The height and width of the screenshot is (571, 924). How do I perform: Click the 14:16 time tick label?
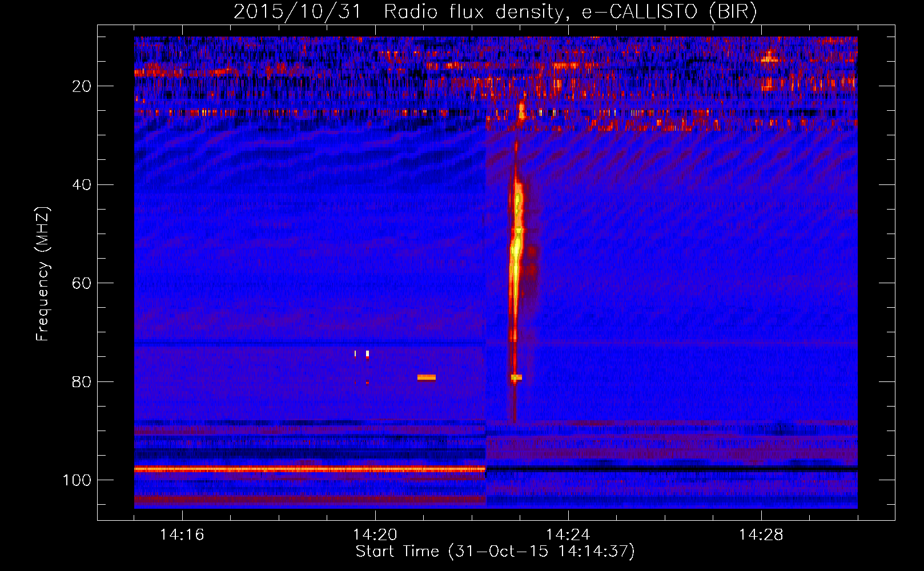click(182, 534)
